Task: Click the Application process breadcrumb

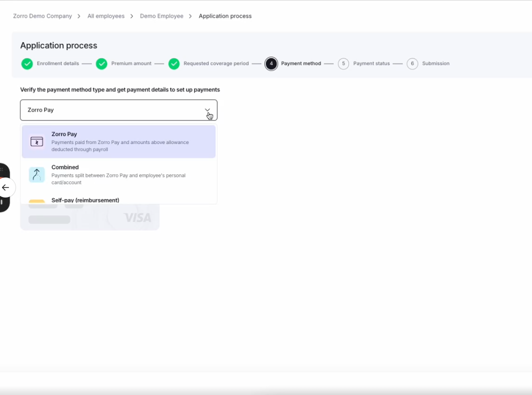Action: [x=225, y=16]
